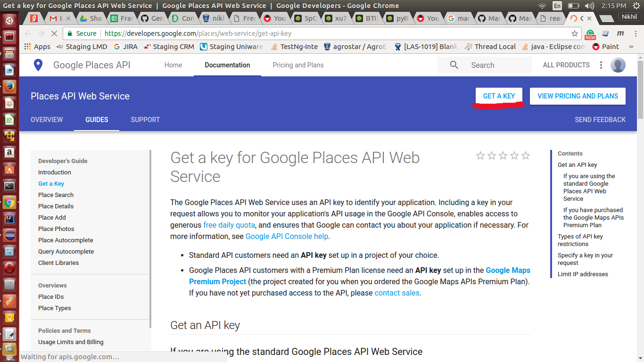Open the En keyboard layout indicator
The image size is (644, 362).
tap(557, 6)
